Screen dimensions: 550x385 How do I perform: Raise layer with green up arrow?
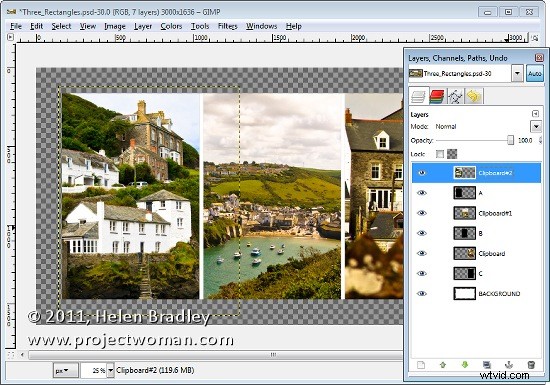pos(443,365)
